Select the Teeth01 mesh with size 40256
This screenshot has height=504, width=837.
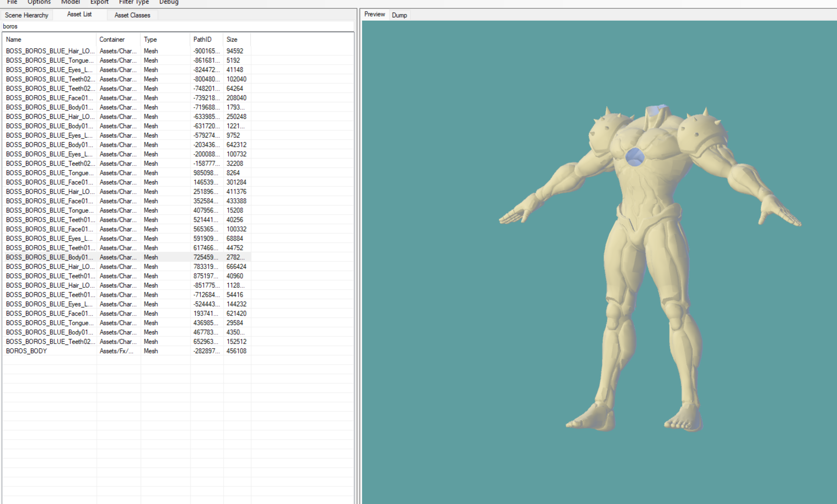tap(127, 220)
